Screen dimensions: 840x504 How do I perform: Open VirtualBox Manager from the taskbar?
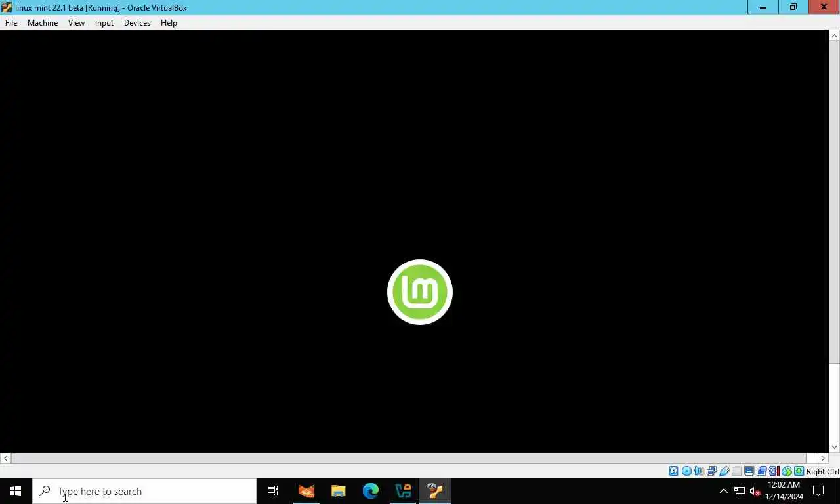click(403, 491)
